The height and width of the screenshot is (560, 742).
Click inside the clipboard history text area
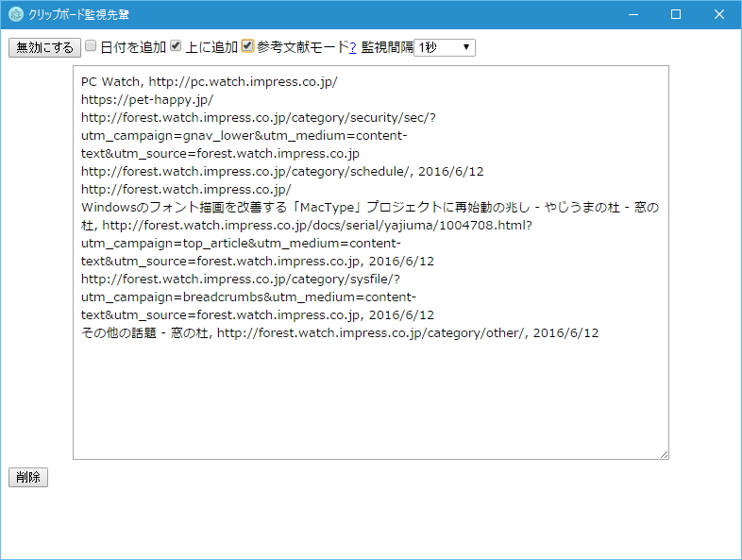[370, 263]
